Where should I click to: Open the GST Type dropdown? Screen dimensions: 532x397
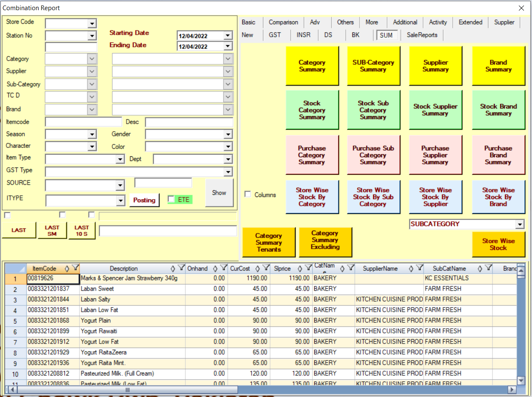228,172
